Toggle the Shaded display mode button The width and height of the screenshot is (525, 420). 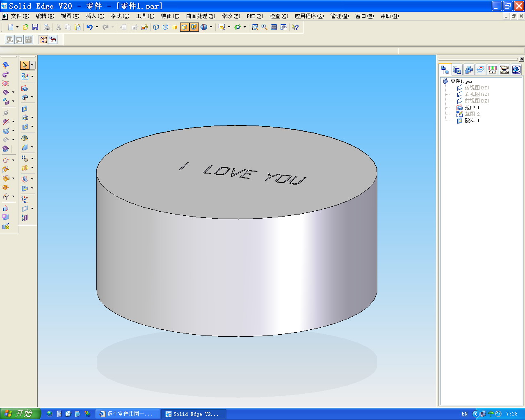175,27
